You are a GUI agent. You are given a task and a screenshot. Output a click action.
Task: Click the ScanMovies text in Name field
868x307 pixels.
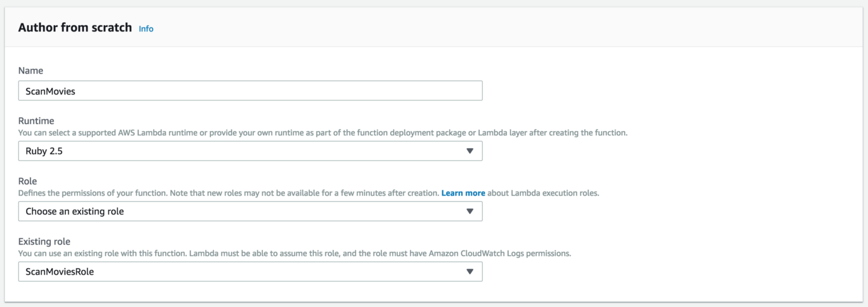point(50,91)
